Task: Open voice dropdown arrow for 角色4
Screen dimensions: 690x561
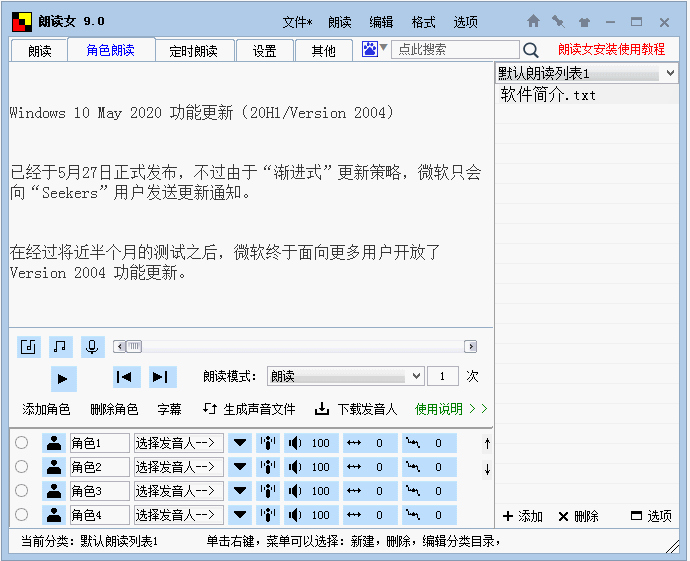Action: 240,515
